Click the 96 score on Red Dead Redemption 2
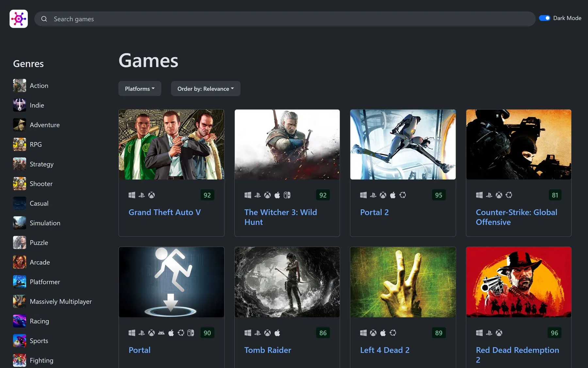Screen dimensions: 588x368 point(554,333)
